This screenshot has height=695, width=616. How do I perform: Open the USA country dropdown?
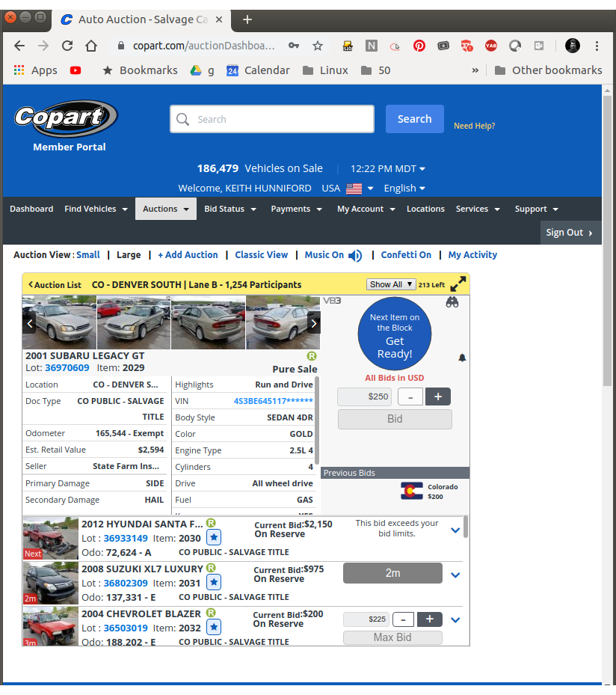coord(348,189)
